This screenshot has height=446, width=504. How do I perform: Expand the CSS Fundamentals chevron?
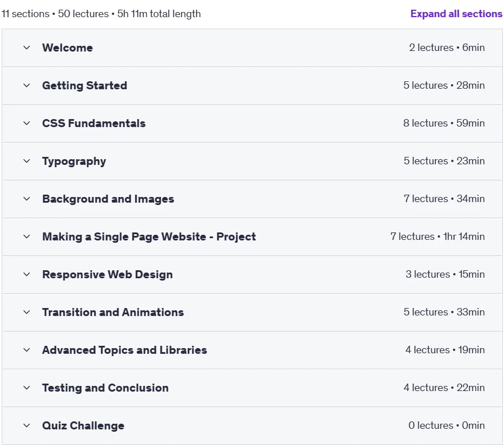(x=27, y=124)
